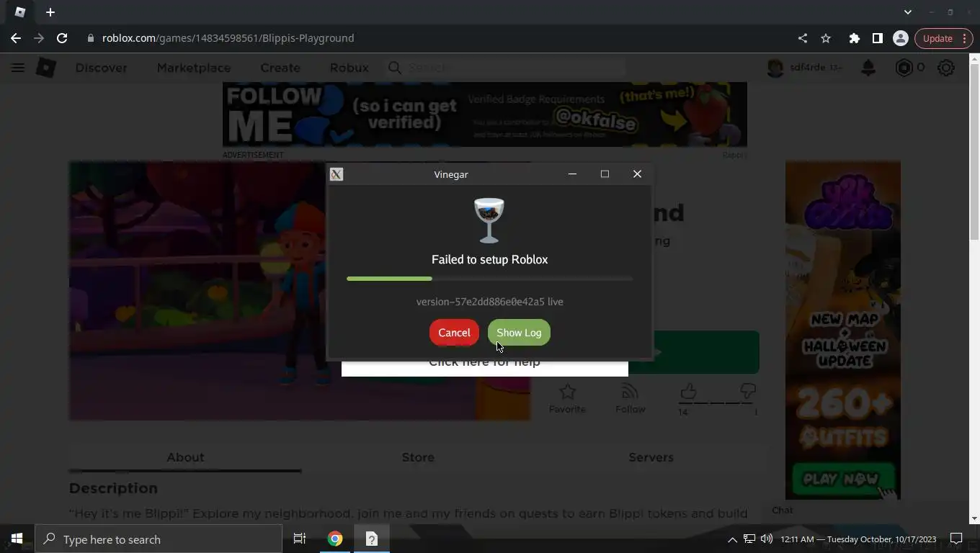Cancel the Vinegar Roblox setup
The image size is (980, 553).
pyautogui.click(x=454, y=333)
